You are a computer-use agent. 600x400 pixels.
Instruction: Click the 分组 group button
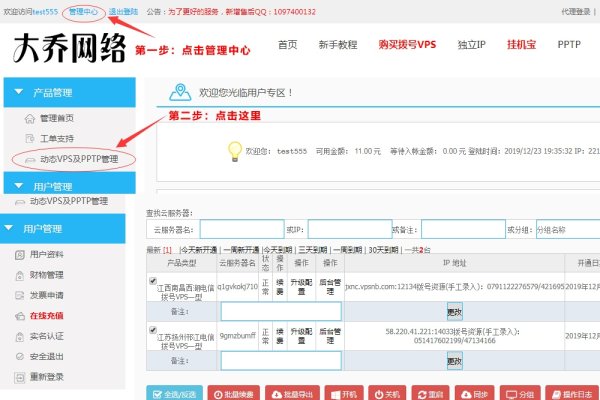(x=520, y=393)
